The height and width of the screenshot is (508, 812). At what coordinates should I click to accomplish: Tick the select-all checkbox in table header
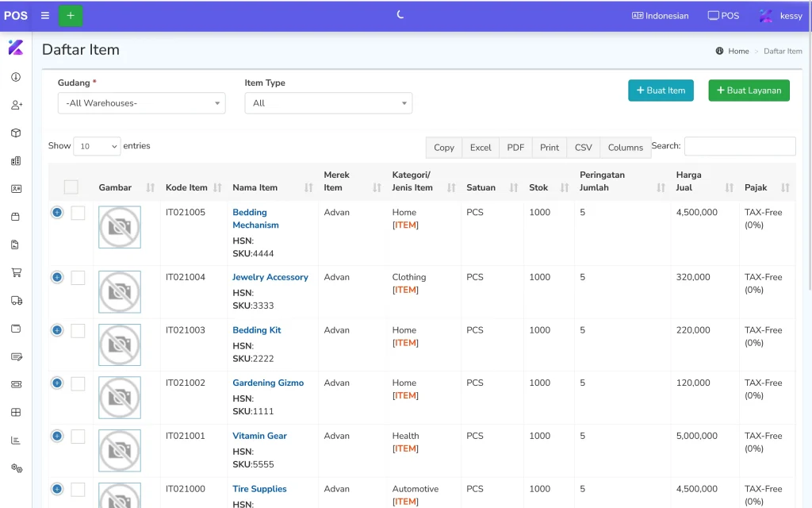click(x=71, y=187)
